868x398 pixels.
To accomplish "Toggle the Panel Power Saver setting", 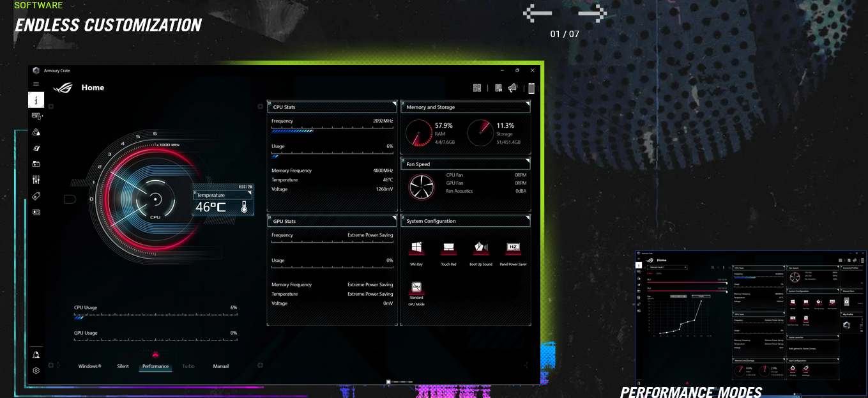I will pyautogui.click(x=514, y=249).
